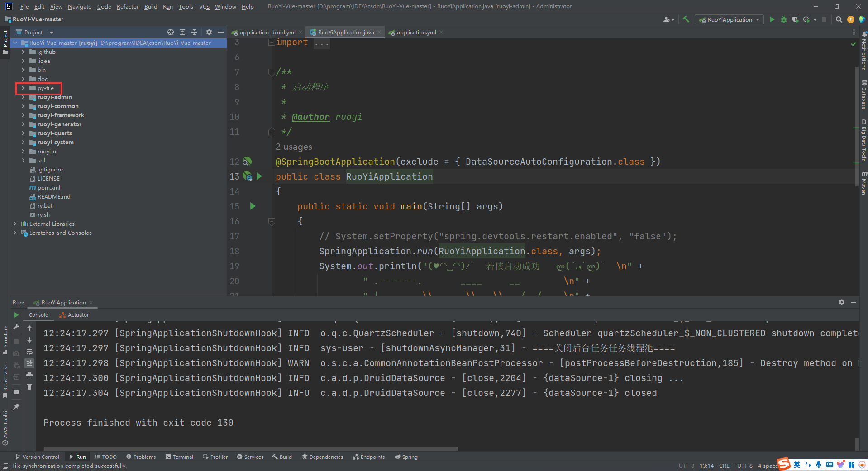Viewport: 868px width, 471px height.
Task: Select pom.xml in project tree
Action: (x=48, y=188)
